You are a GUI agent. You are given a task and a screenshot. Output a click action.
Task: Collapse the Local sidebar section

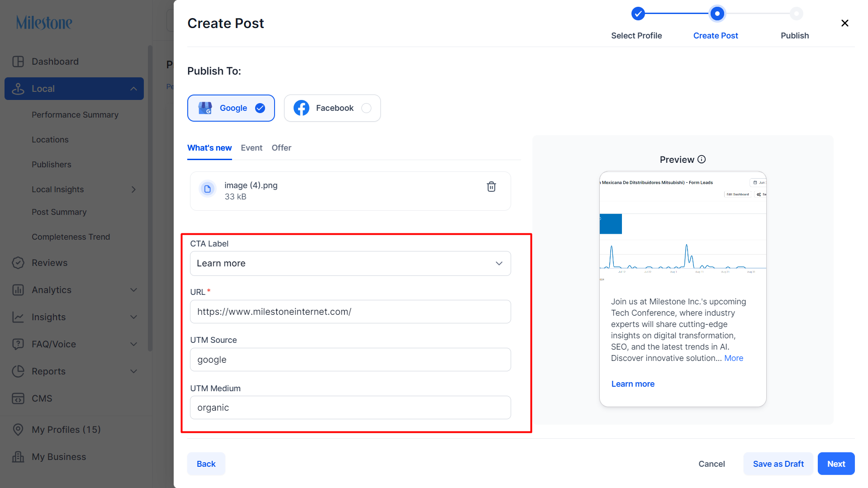(133, 89)
